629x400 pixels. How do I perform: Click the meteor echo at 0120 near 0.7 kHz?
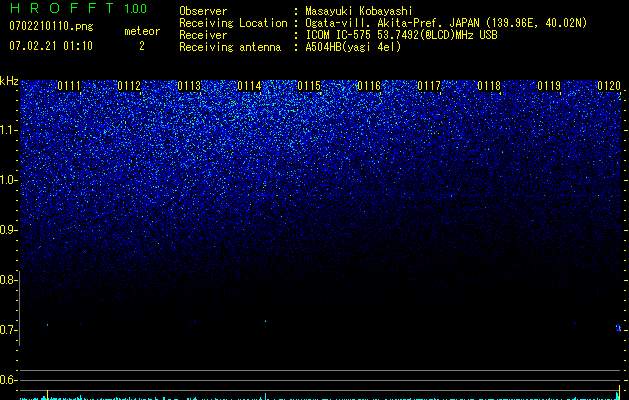tap(618, 328)
